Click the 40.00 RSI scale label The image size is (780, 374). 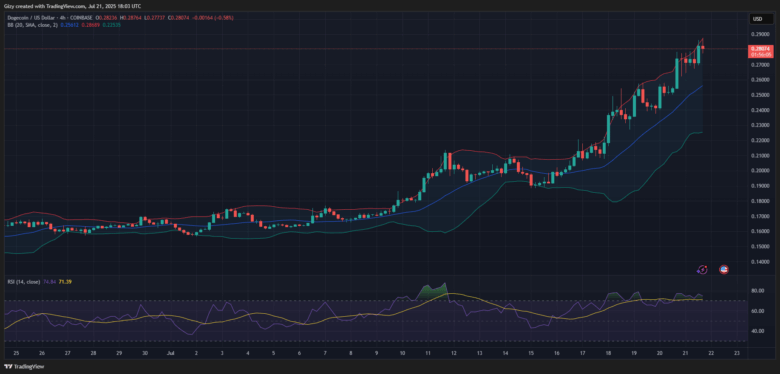click(758, 331)
